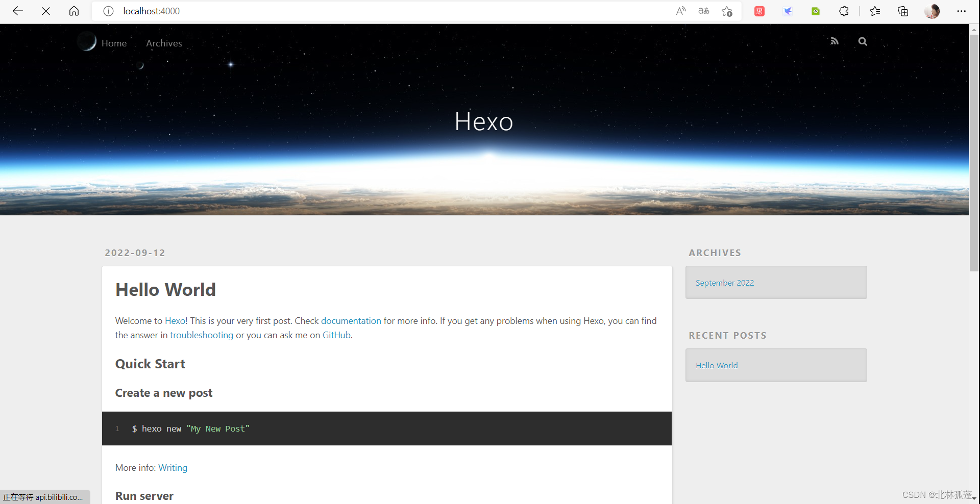Open the RSS feed icon
Image resolution: width=980 pixels, height=504 pixels.
(x=835, y=41)
